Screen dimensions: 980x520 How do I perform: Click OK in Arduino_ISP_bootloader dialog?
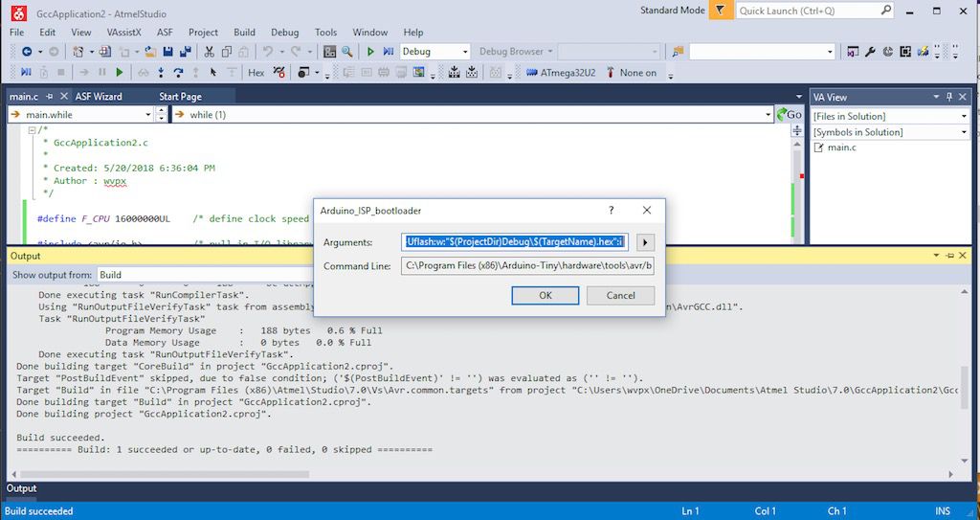(x=545, y=295)
